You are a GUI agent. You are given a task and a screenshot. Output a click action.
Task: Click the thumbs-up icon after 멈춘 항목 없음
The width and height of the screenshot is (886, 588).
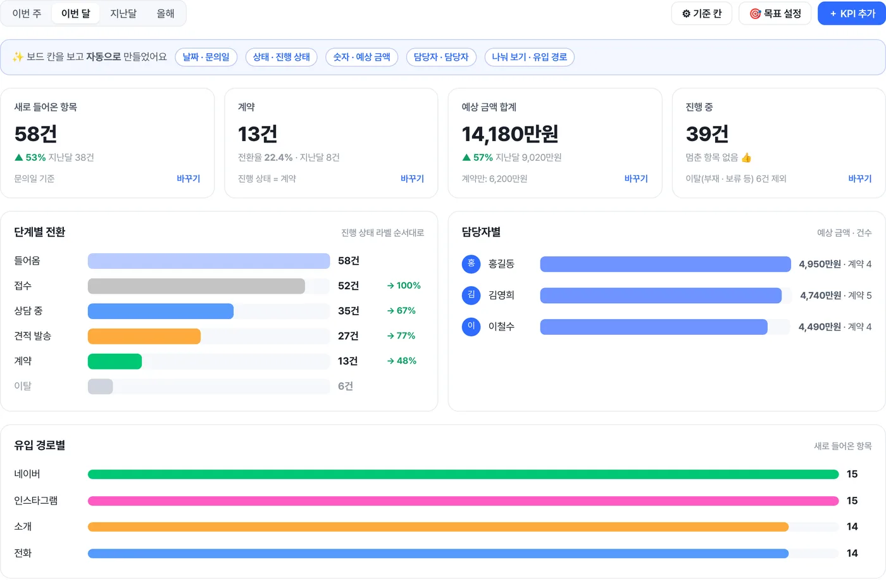tap(747, 158)
